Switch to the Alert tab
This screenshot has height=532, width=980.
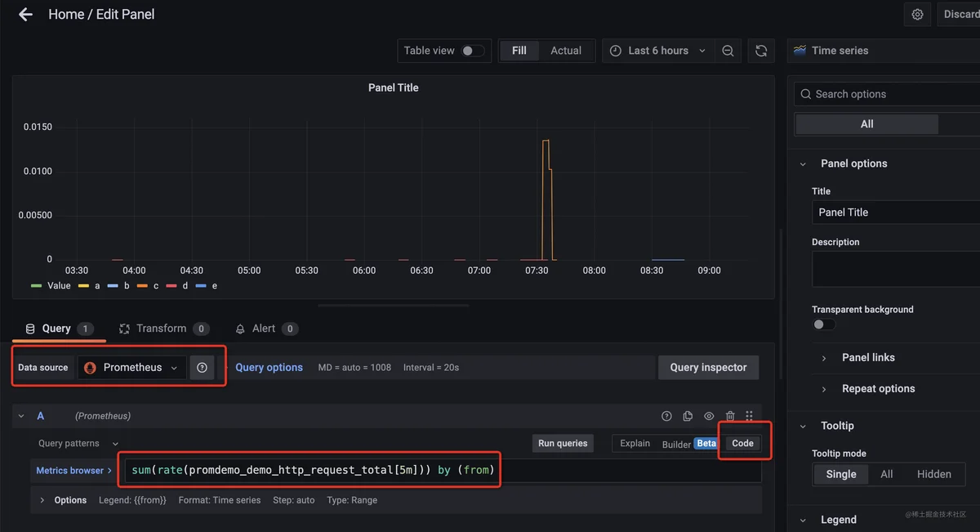pos(265,329)
